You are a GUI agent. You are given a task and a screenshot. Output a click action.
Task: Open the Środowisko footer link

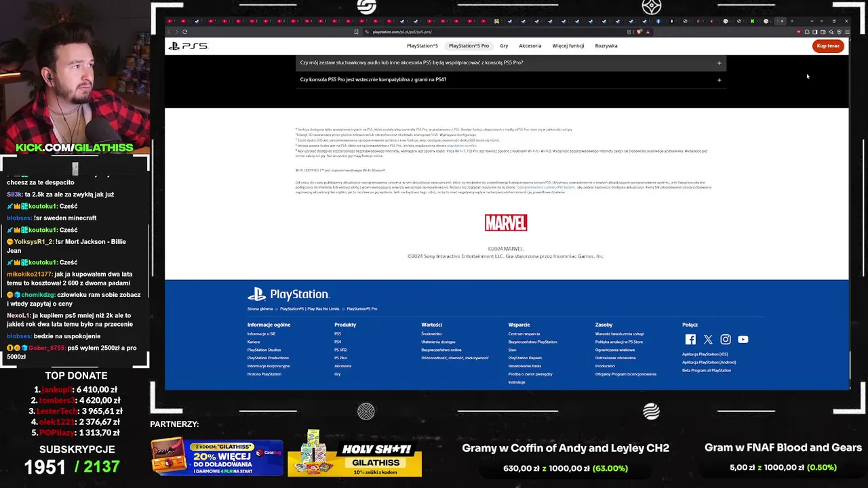pos(431,334)
